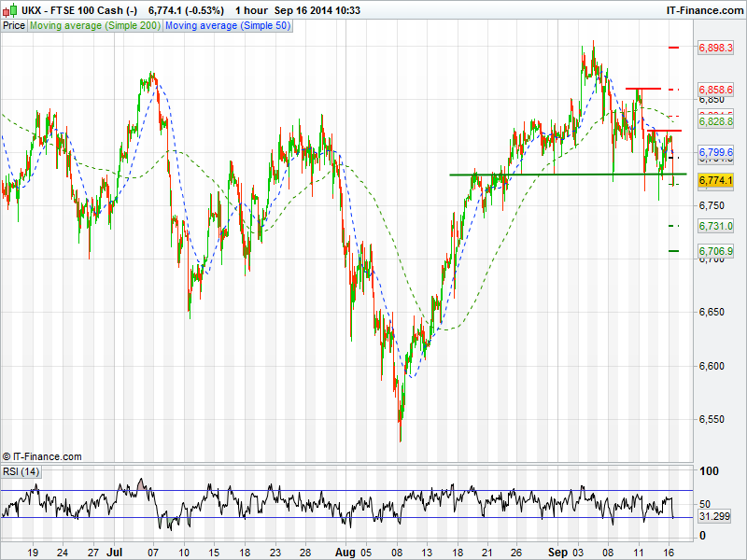The image size is (747, 560).
Task: Select the red 6,858.6 resistance level tag
Action: 715,90
